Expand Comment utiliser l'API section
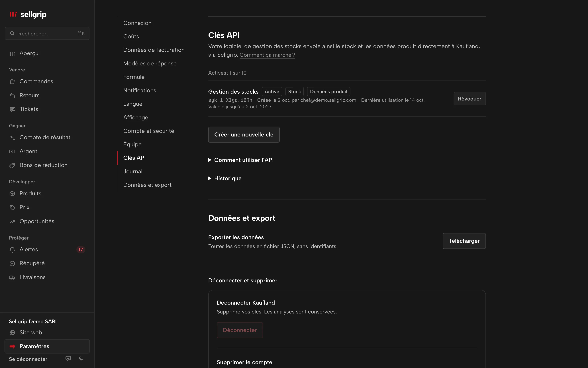588x368 pixels. 241,160
